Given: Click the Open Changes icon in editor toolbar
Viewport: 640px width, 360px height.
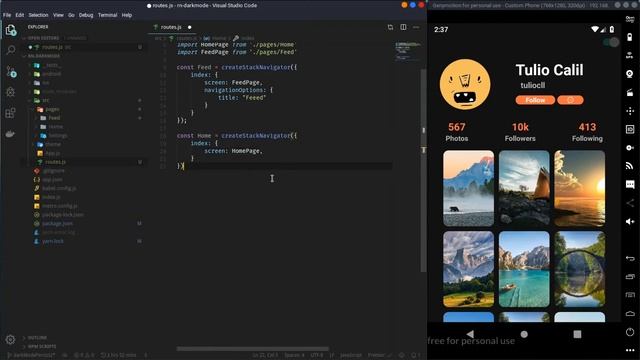Looking at the screenshot, I should 390,27.
